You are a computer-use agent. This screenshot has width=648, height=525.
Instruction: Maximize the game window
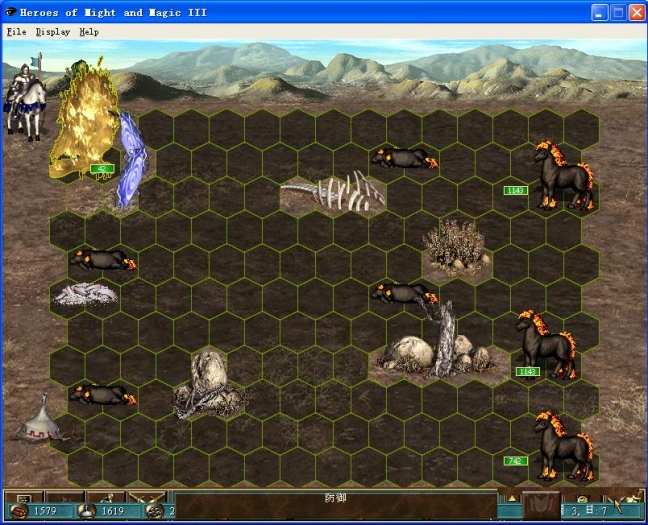point(618,12)
